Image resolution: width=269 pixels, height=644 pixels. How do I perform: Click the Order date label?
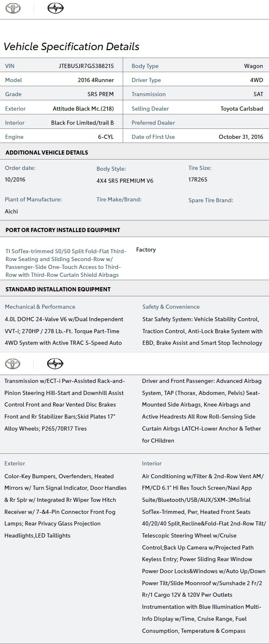(20, 168)
